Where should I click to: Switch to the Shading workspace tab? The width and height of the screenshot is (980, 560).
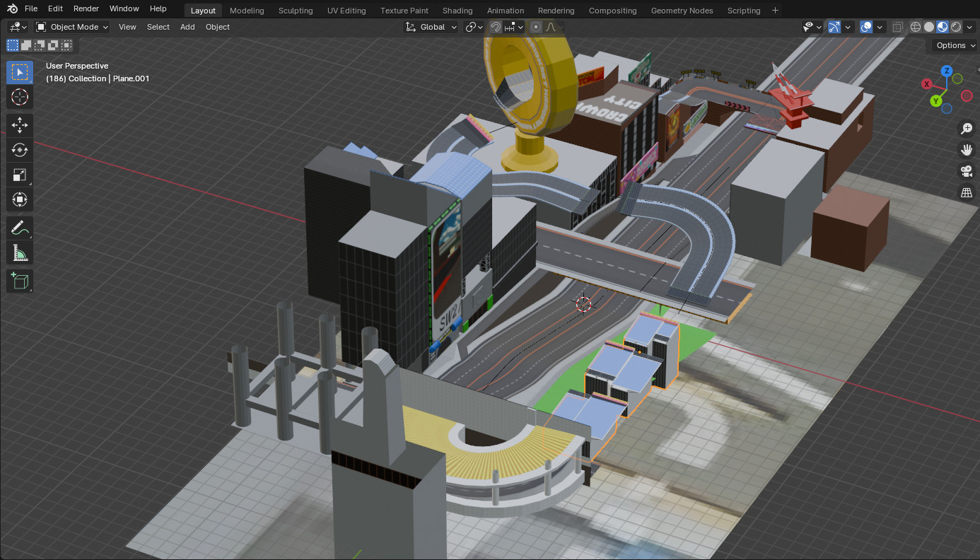pyautogui.click(x=457, y=11)
